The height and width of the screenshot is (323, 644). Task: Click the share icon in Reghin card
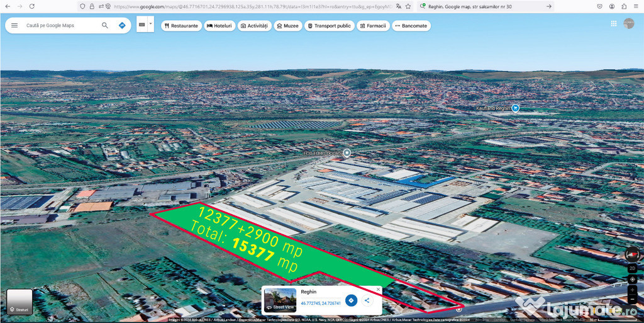coord(367,300)
